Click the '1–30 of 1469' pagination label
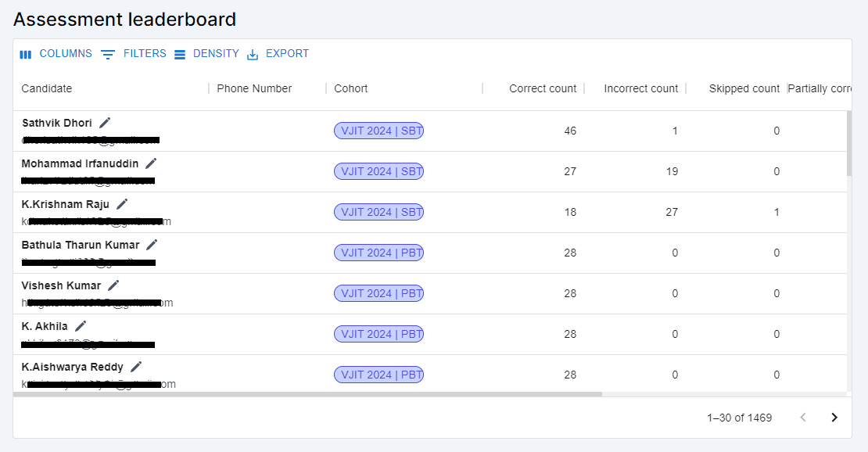Image resolution: width=868 pixels, height=452 pixels. 739,418
